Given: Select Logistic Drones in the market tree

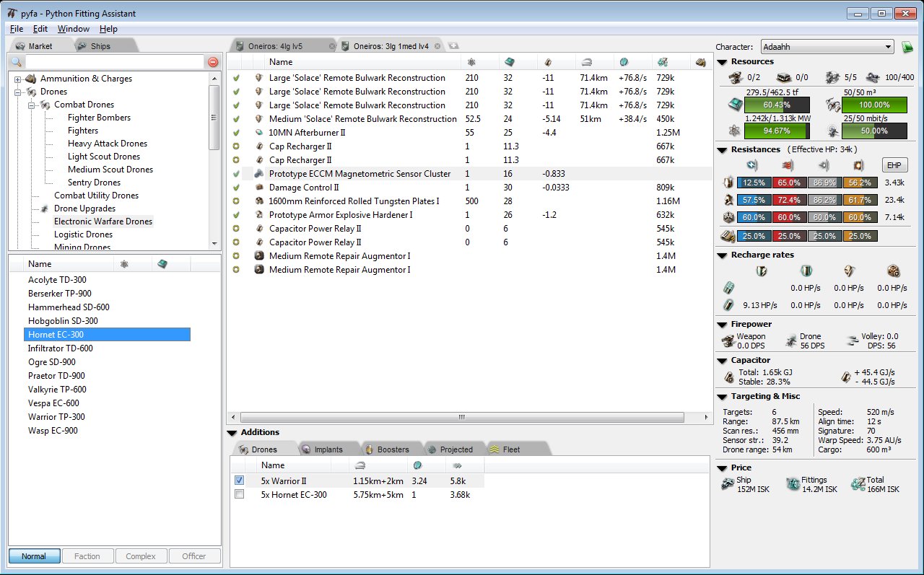Looking at the screenshot, I should pos(83,234).
